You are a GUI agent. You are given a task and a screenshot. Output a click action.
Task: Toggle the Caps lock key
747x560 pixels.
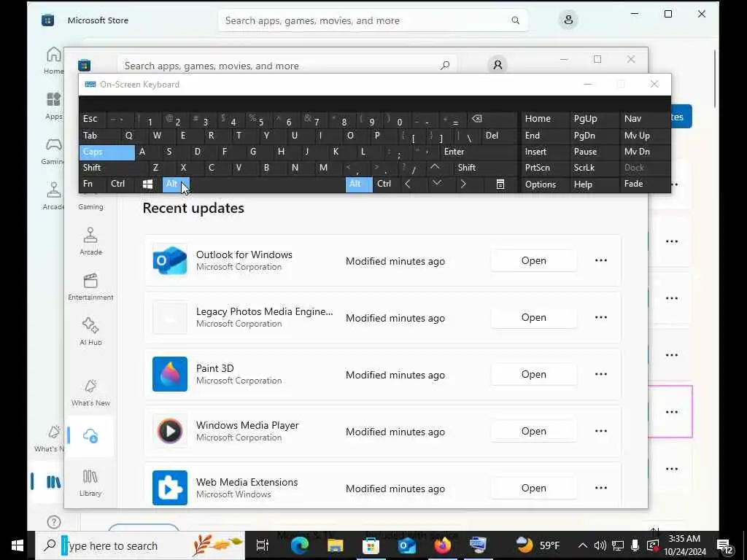[107, 152]
